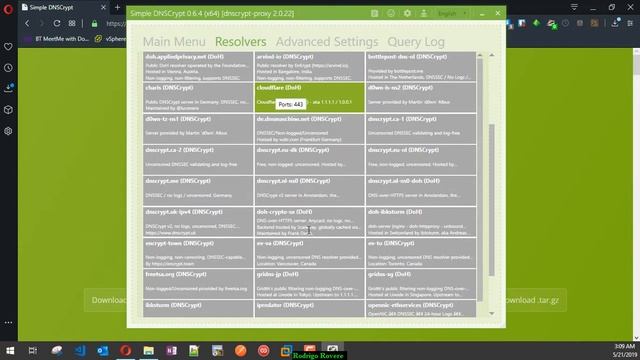
Task: Toggle the de.dnsmaschine.net (DNSCrypt) resolver
Action: click(x=309, y=129)
